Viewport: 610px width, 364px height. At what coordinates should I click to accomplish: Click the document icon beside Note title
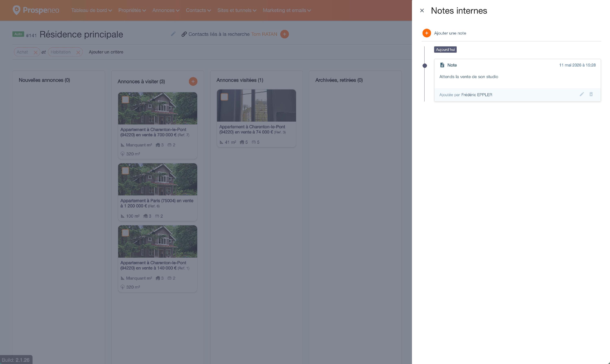click(x=442, y=65)
